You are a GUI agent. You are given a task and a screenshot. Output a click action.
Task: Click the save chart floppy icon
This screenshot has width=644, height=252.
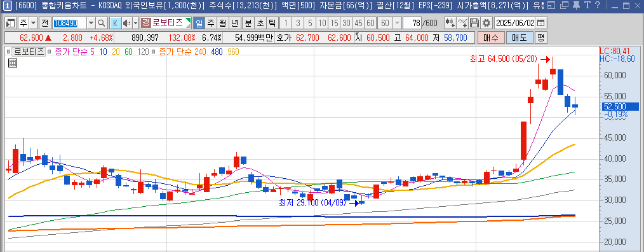(x=474, y=23)
